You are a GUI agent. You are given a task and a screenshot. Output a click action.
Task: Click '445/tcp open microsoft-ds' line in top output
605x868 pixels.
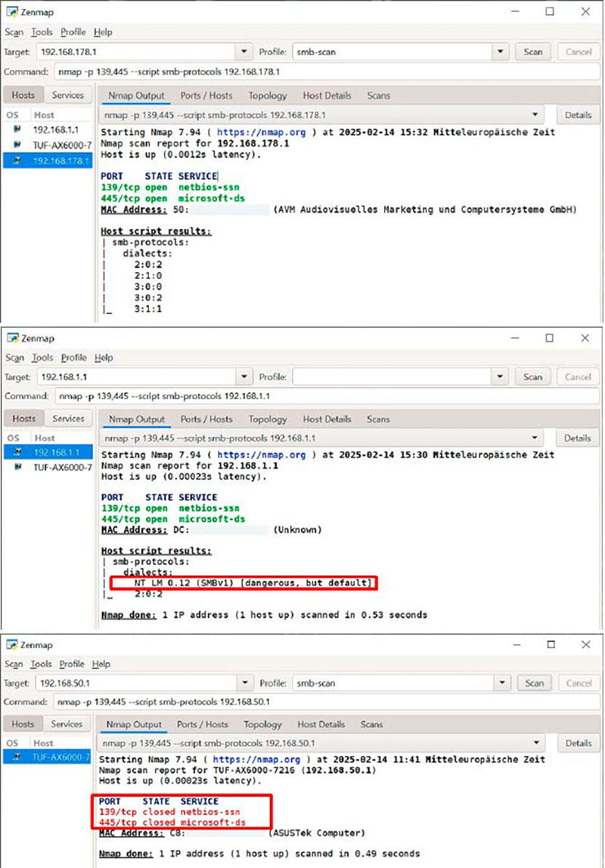(172, 199)
